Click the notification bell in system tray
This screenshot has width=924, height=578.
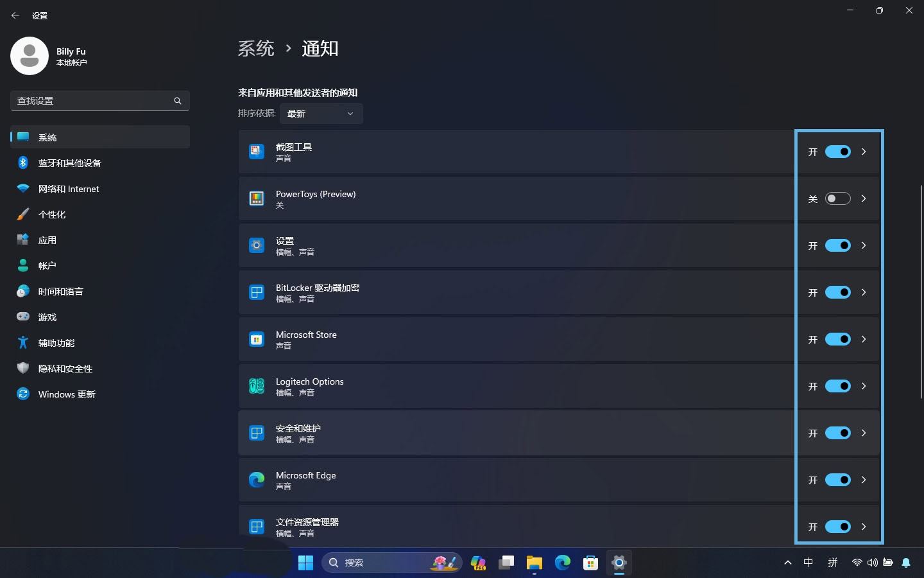906,563
